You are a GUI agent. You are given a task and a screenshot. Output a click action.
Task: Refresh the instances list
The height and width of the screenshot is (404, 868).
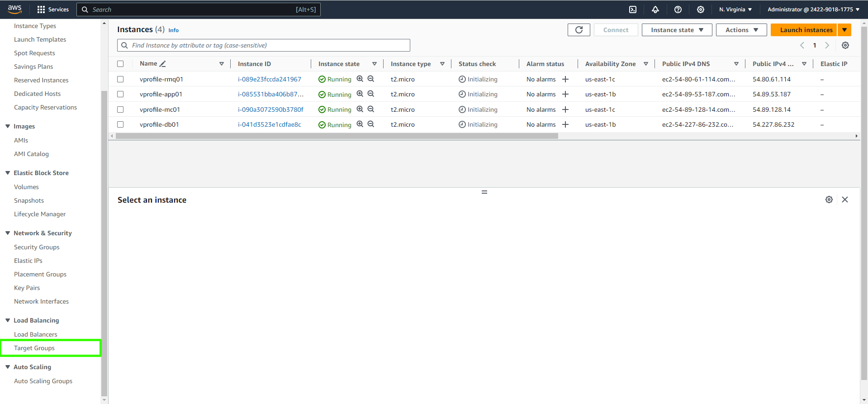(x=579, y=30)
